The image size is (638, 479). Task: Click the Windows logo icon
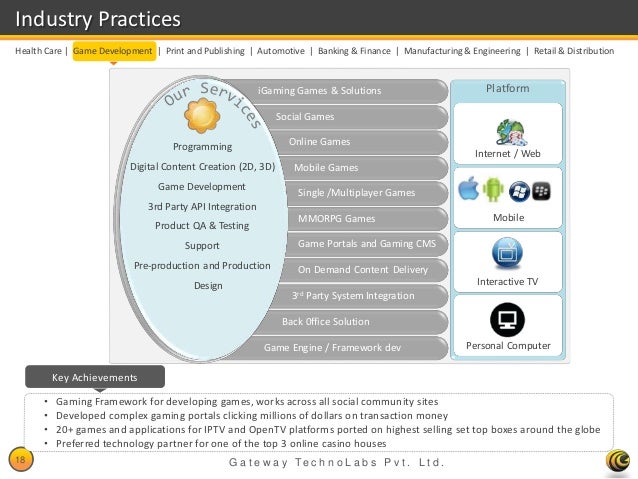(519, 191)
